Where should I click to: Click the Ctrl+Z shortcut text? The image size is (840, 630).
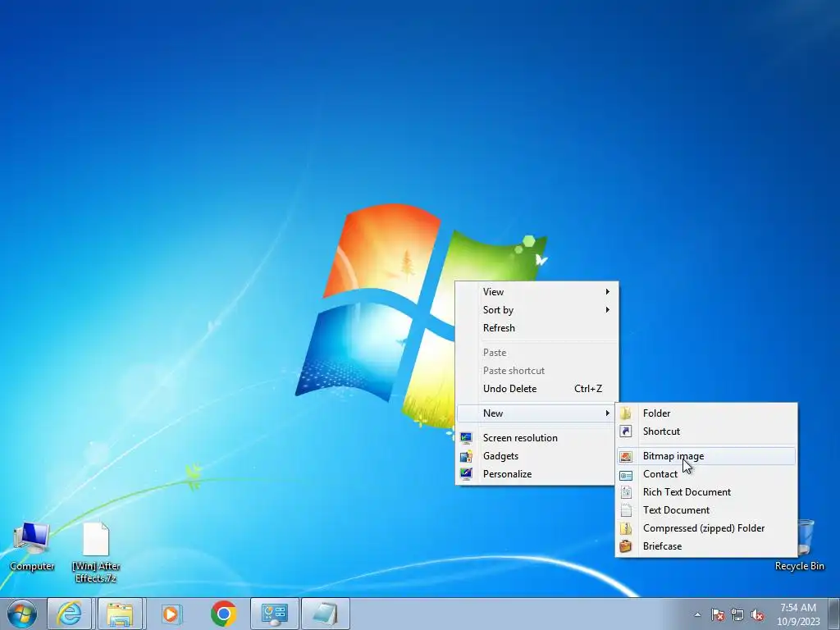[588, 388]
